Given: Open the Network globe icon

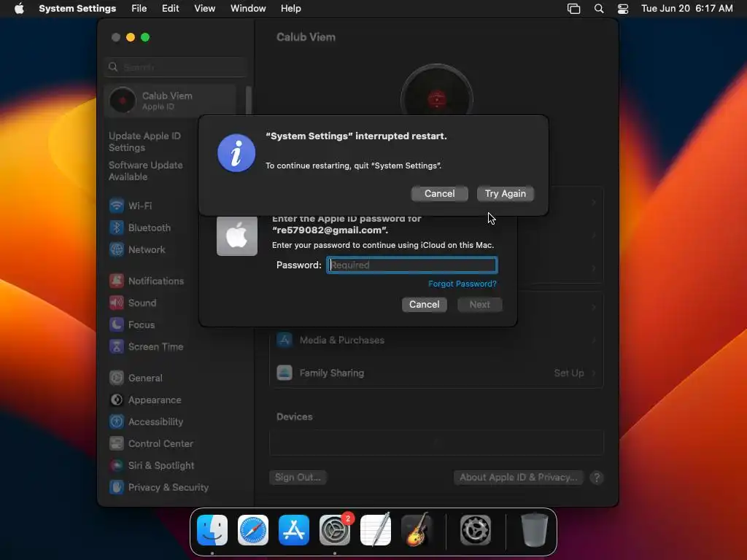Looking at the screenshot, I should 116,249.
